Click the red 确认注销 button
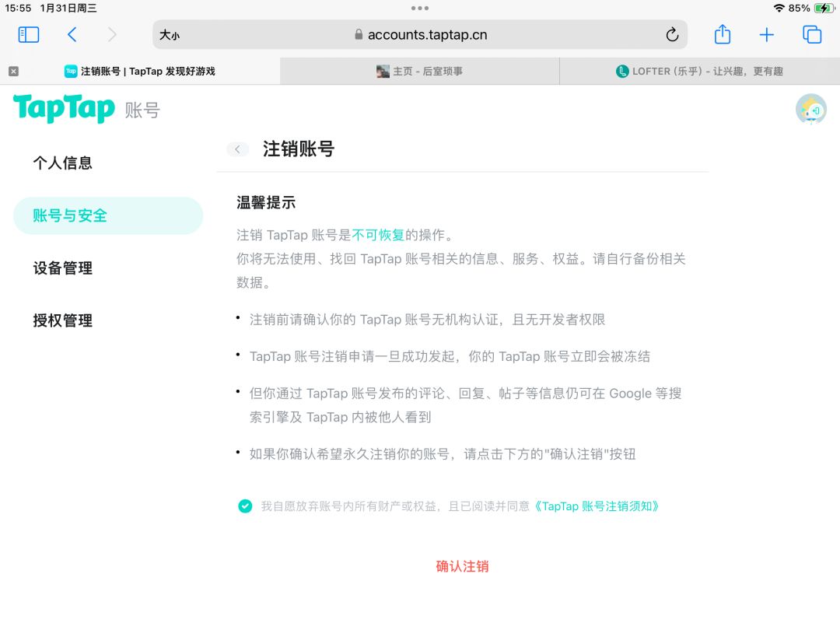The image size is (840, 630). [x=462, y=566]
